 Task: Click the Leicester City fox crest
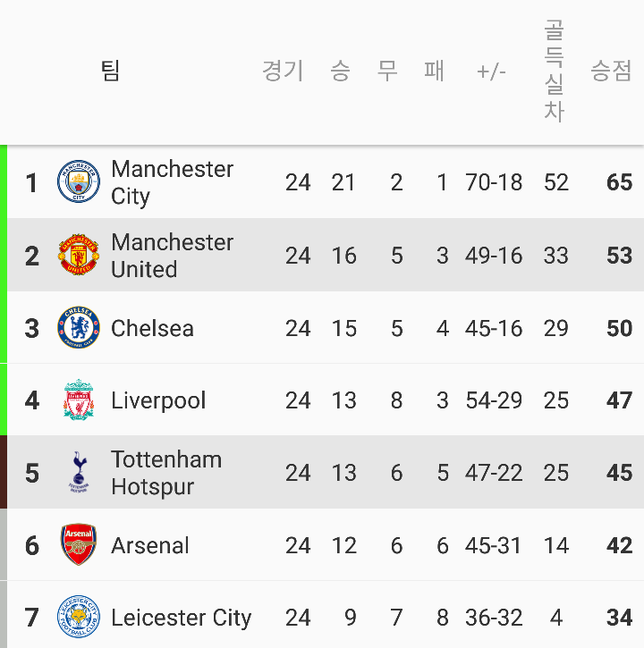tap(79, 617)
